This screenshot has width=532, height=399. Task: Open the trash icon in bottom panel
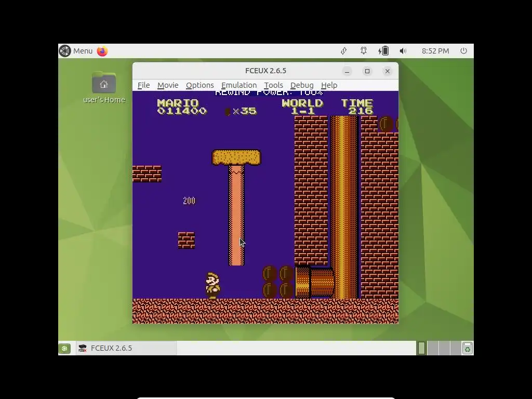coord(467,348)
